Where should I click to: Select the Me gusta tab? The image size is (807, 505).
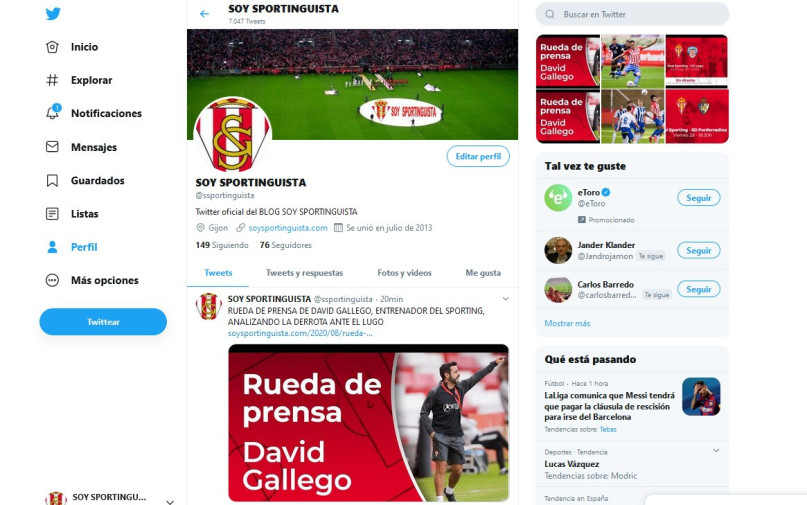coord(483,273)
